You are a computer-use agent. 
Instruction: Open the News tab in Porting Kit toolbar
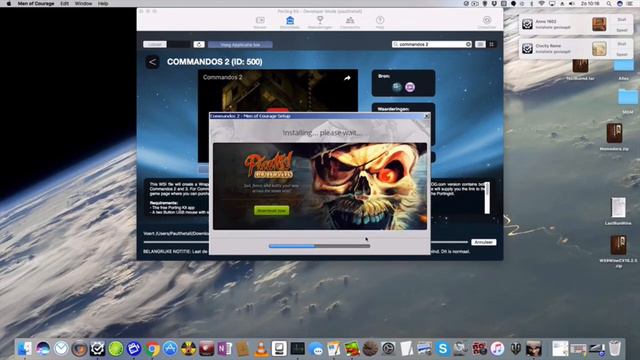click(260, 22)
